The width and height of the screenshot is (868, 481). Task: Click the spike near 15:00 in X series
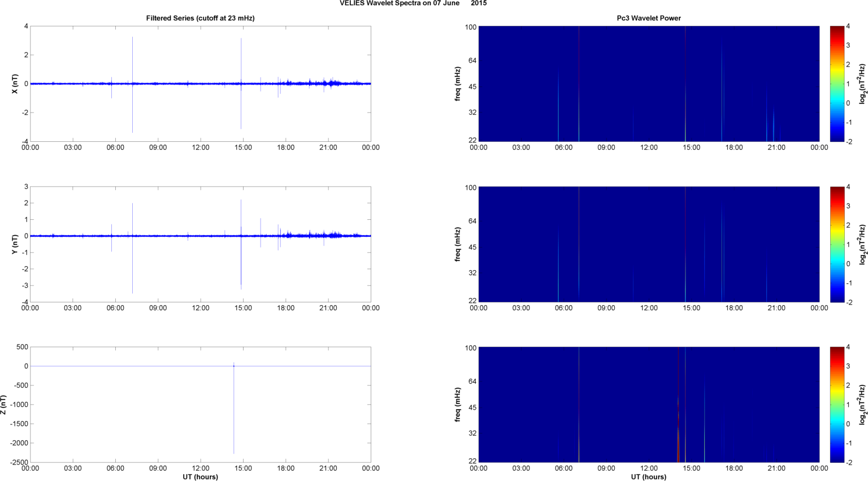[241, 84]
